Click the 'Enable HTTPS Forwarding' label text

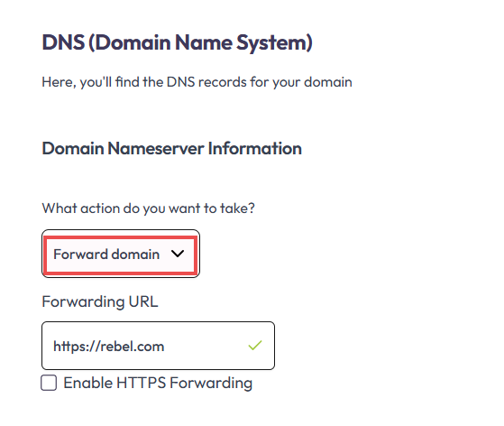click(158, 383)
